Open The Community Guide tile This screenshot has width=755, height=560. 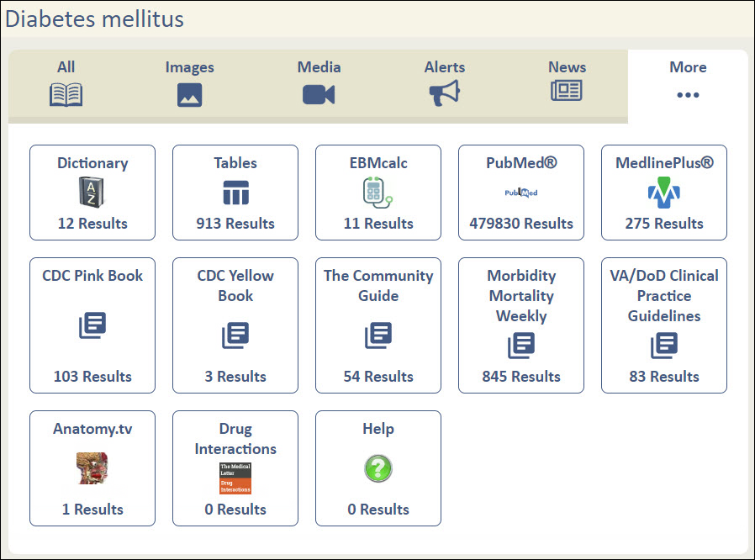tap(378, 325)
